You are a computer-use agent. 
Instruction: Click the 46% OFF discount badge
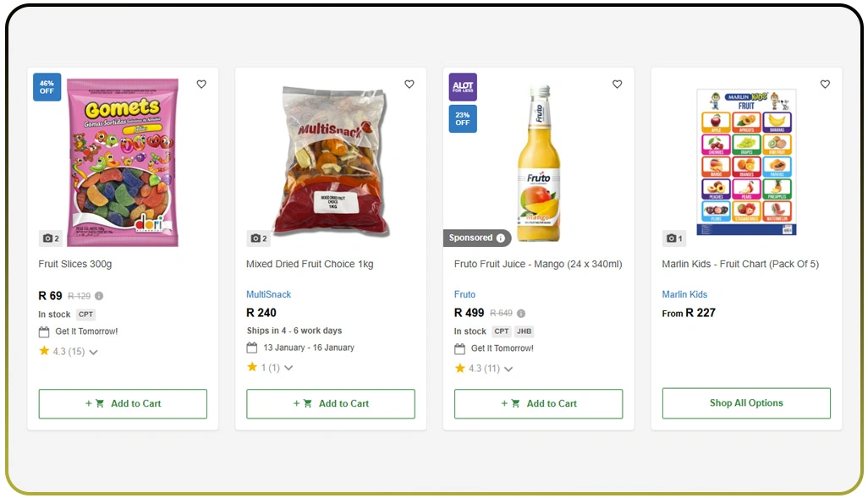[47, 87]
